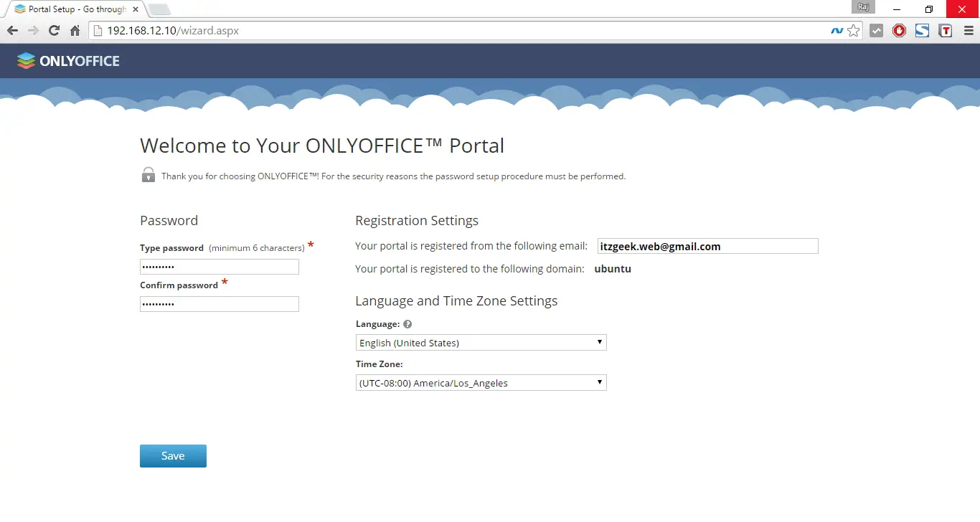
Task: Click the red T extension icon
Action: pos(946,31)
